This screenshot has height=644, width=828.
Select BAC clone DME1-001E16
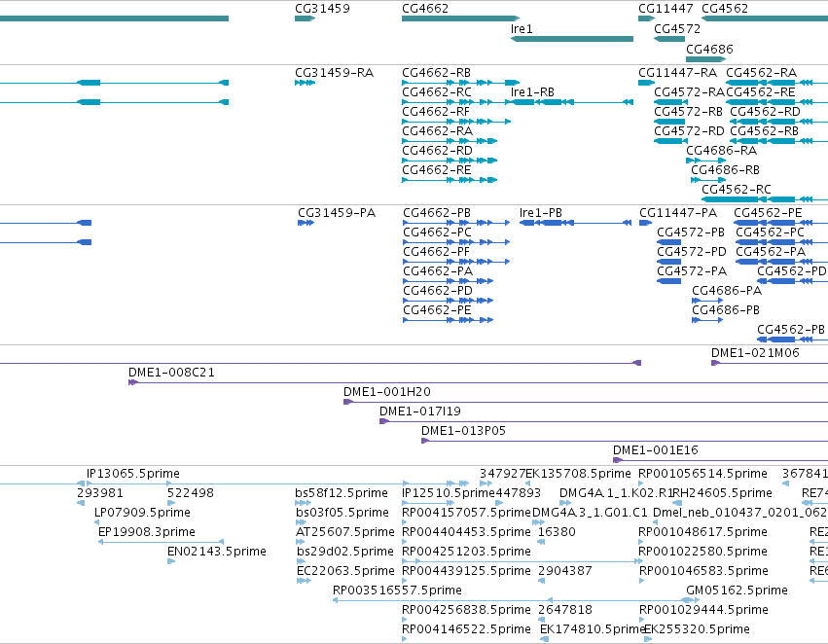click(x=720, y=460)
